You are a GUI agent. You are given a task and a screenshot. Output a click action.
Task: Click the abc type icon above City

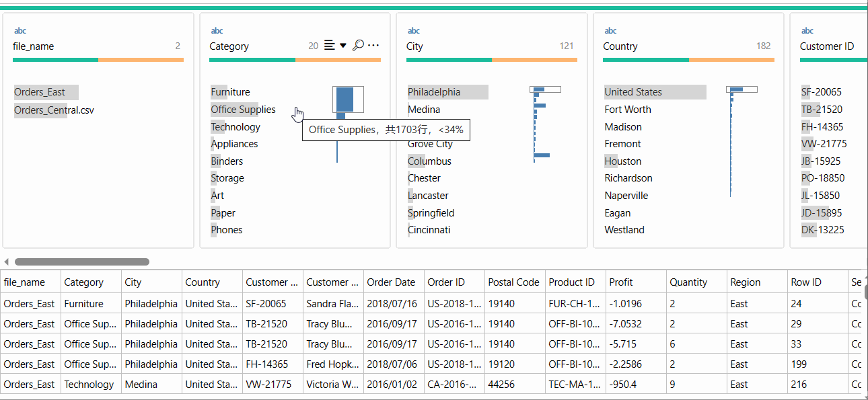click(414, 31)
